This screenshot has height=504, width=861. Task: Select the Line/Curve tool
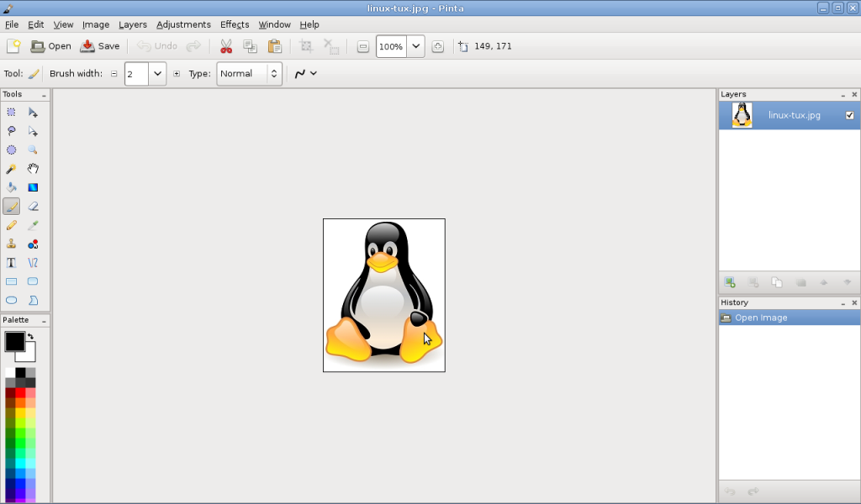click(33, 263)
